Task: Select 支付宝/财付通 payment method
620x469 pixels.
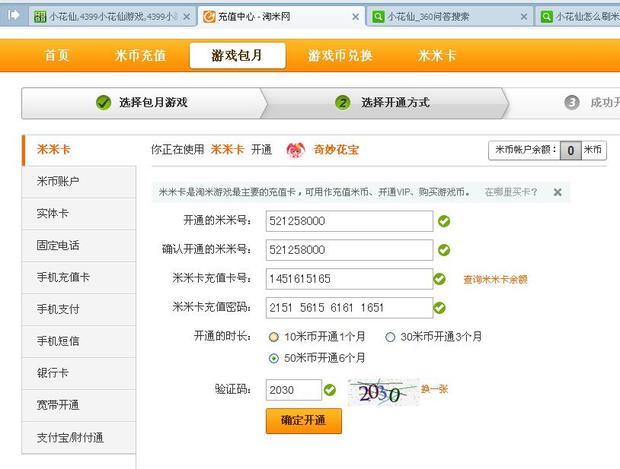Action: coord(79,437)
